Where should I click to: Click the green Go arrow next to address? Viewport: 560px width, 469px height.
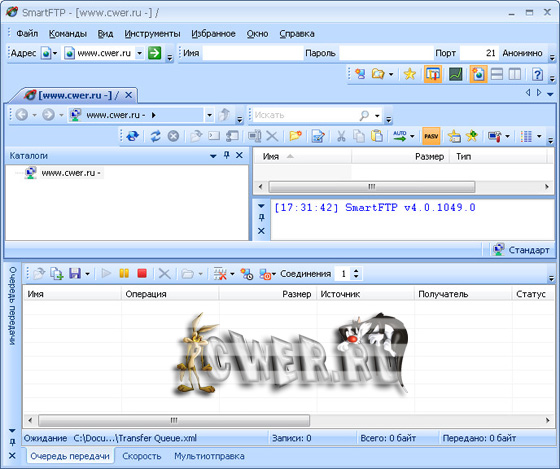[155, 53]
